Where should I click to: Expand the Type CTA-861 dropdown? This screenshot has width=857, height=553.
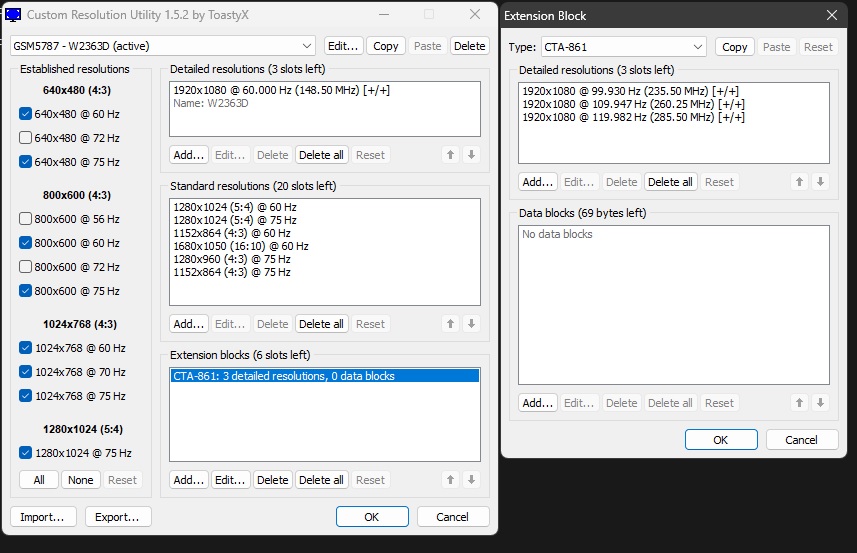click(624, 47)
